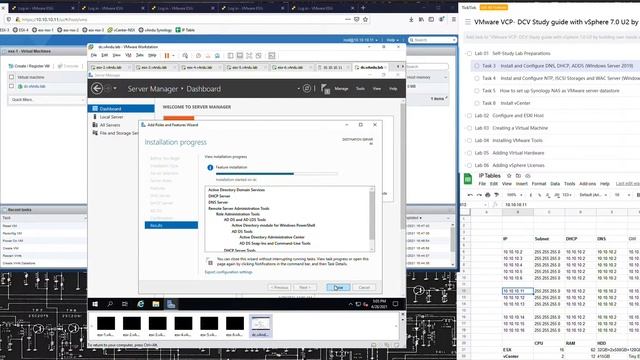Check off Task 4 Install NTP, iSCSI
Image resolution: width=640 pixels, height=360 pixels.
tap(476, 78)
